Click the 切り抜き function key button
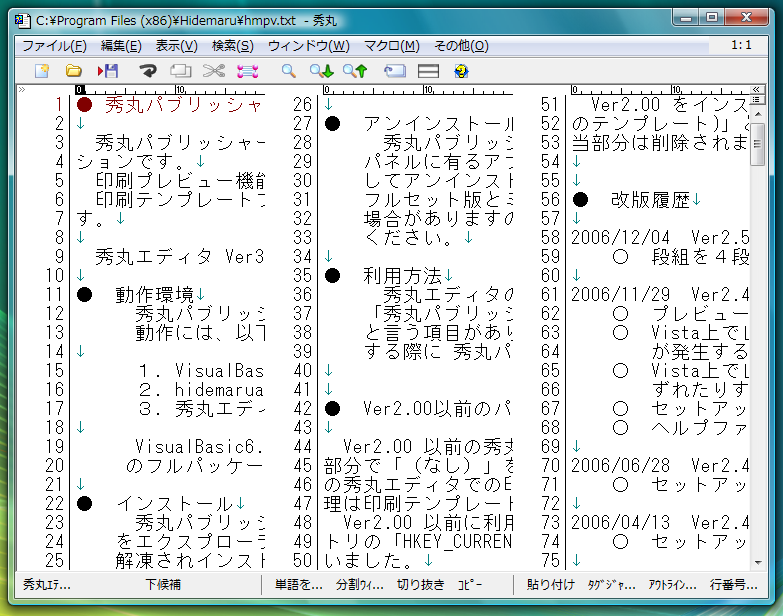Viewport: 783px width, 616px height. [420, 585]
